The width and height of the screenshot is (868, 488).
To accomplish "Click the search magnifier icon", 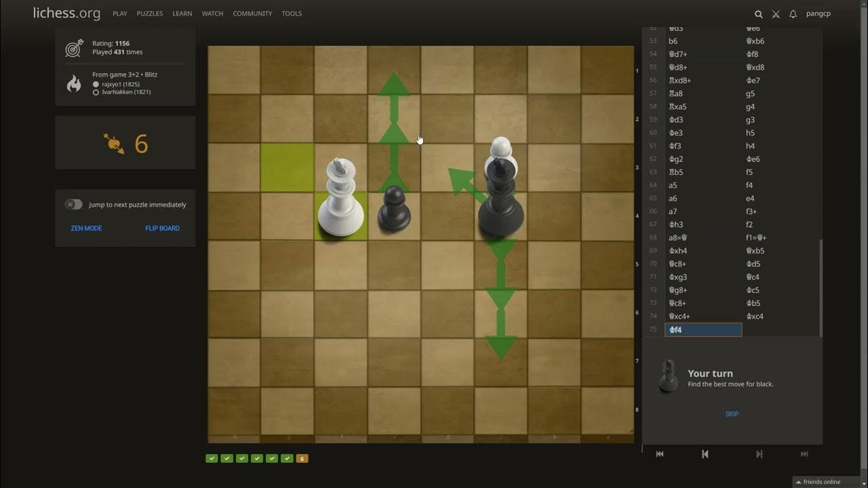I will [x=759, y=14].
